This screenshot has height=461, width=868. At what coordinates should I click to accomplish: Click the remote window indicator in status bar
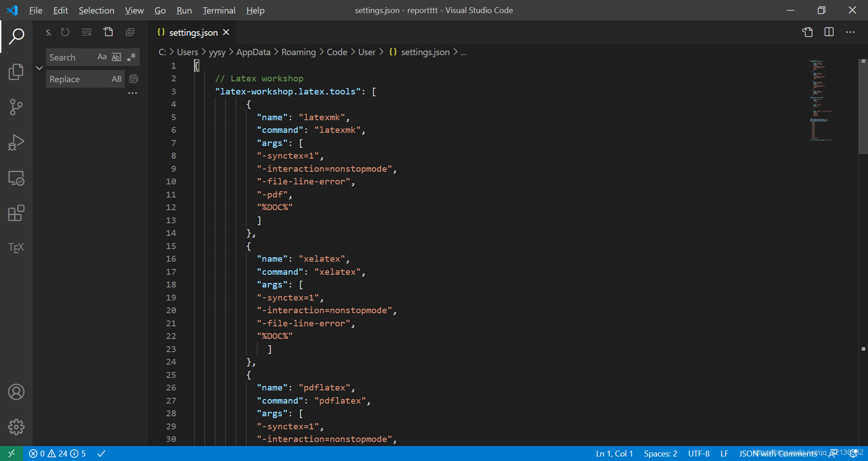11,453
